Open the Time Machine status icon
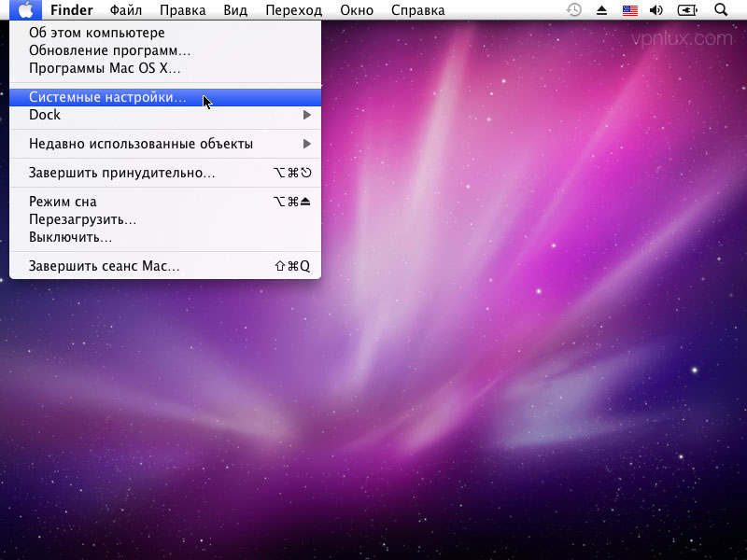747x560 pixels. (x=574, y=9)
